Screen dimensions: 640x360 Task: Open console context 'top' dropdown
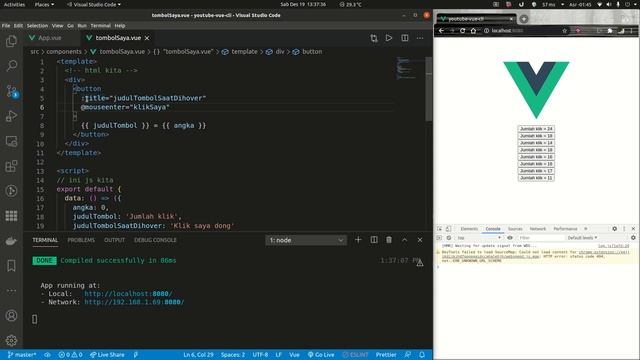tap(479, 238)
